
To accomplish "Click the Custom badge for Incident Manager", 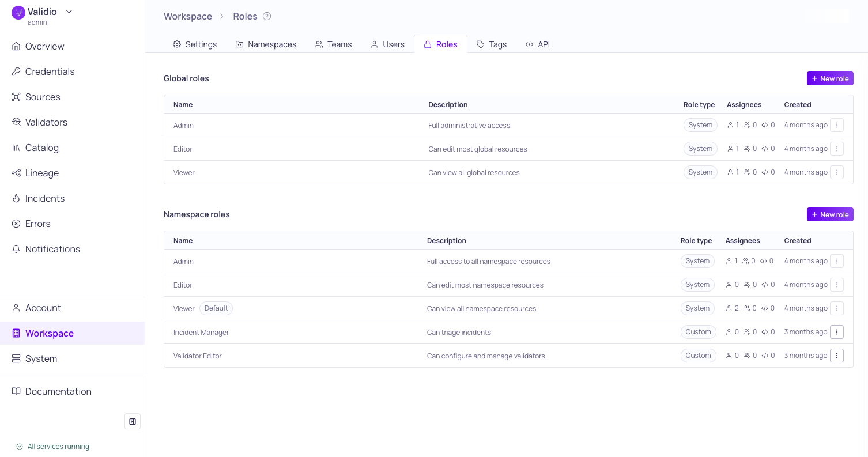I will click(x=699, y=332).
